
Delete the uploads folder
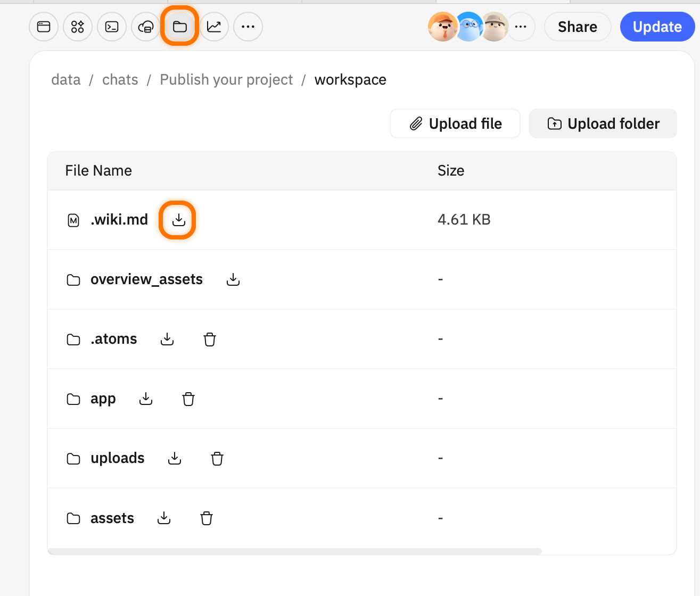click(217, 458)
